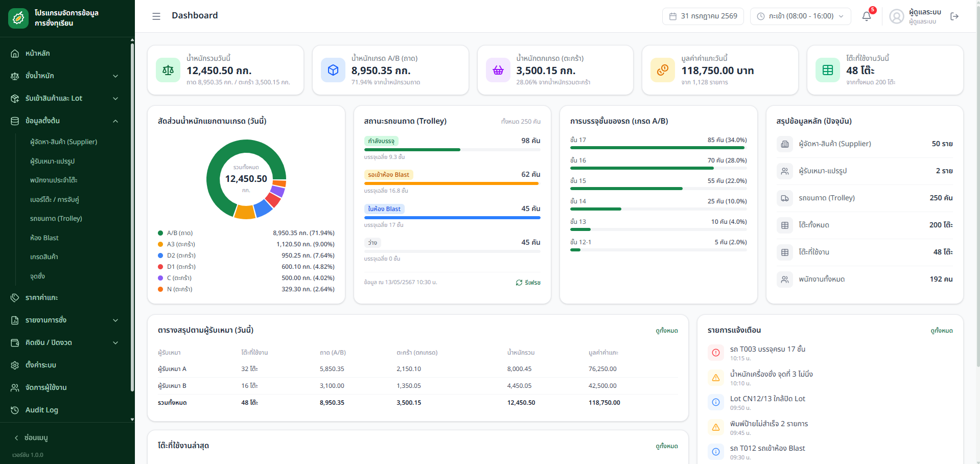Click the cube icon on grade A/B card
The width and height of the screenshot is (980, 464).
coord(333,70)
